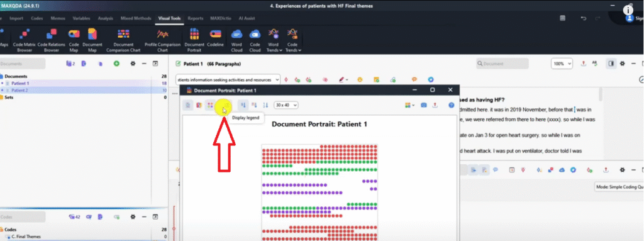Image resolution: width=644 pixels, height=241 pixels.
Task: Select Patient 2 in the Documents list
Action: (19, 90)
